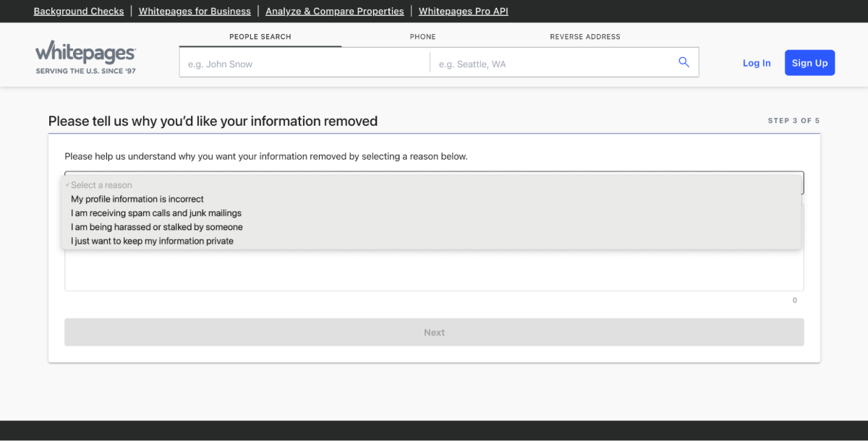Select 'I just want to keep information private'

pos(152,241)
